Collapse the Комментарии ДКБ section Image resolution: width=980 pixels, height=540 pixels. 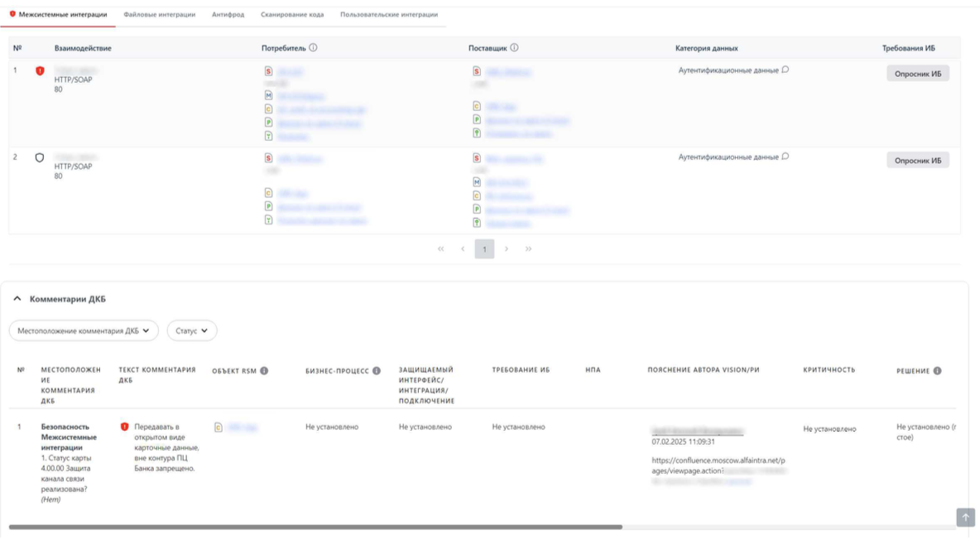coord(17,299)
